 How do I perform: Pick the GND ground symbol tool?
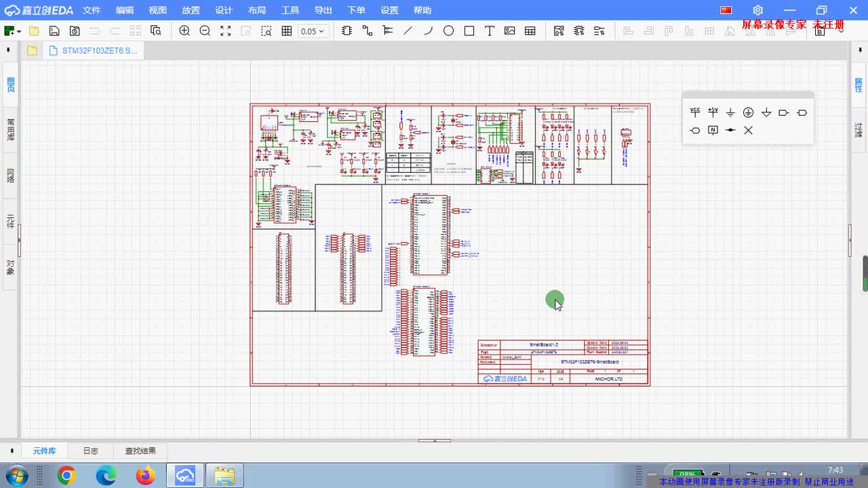731,113
